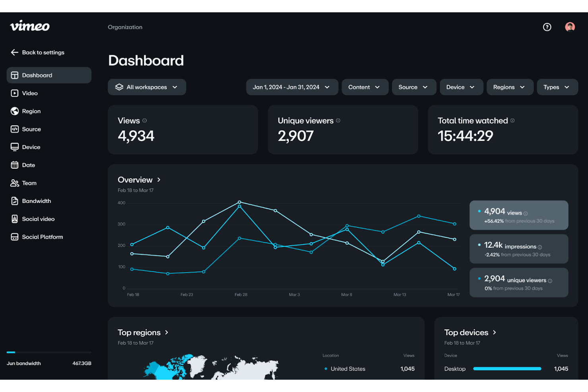Expand the date range picker Jan 1 - Jan 31
This screenshot has width=588, height=392.
point(292,87)
